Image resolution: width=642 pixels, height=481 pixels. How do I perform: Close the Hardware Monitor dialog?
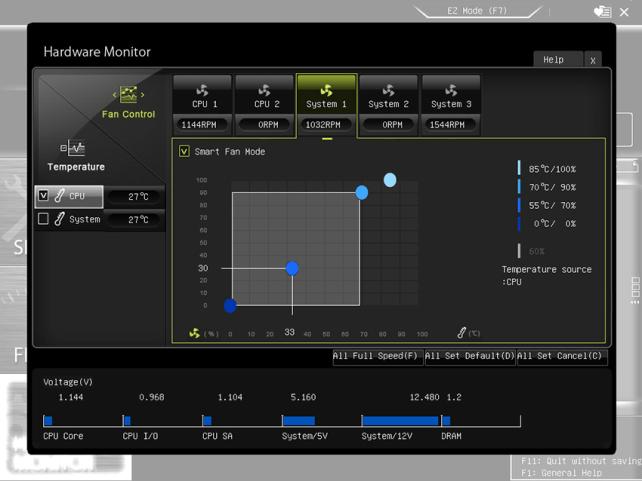click(x=593, y=61)
